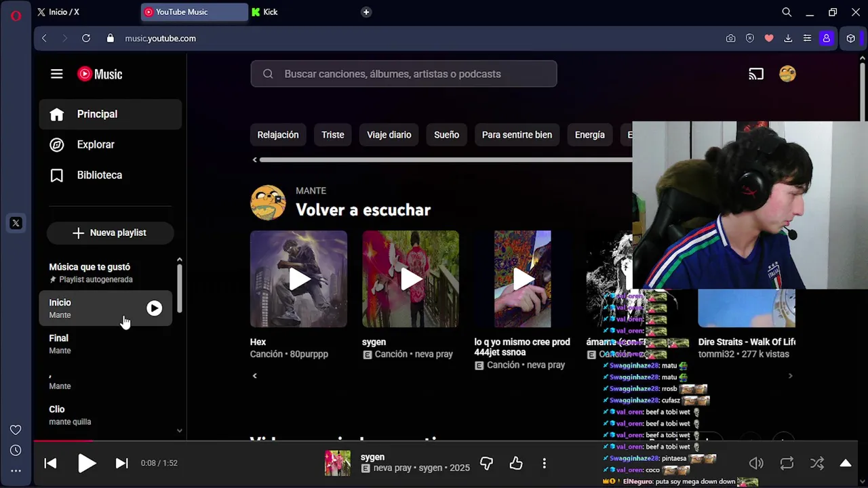Play the Inicio playlist with its play icon

pos(155,308)
